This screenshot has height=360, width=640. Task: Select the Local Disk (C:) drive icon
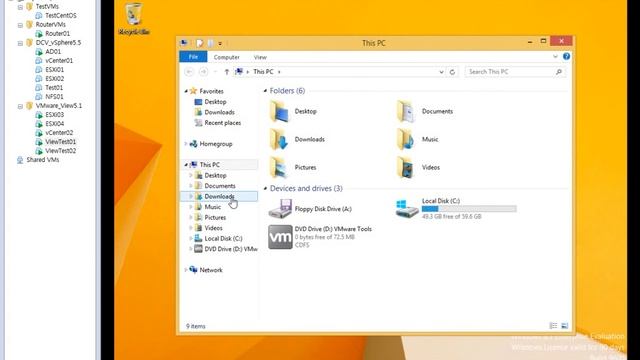click(407, 209)
